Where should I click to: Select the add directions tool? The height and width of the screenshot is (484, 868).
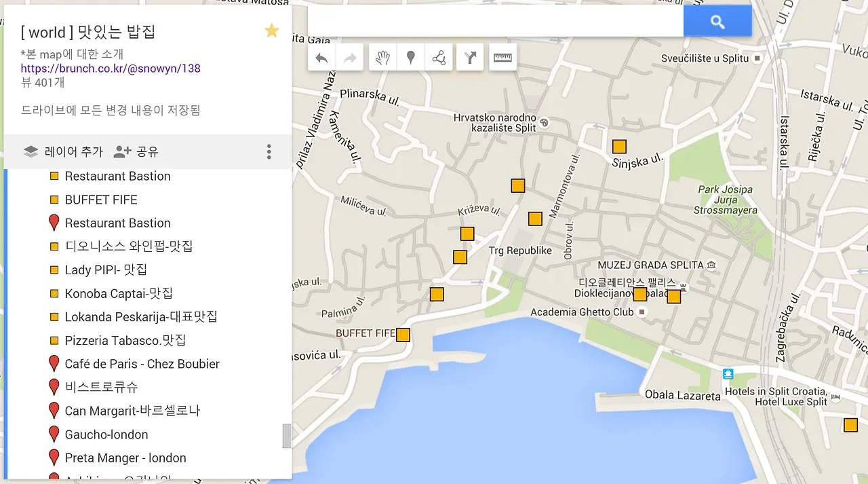coord(470,58)
